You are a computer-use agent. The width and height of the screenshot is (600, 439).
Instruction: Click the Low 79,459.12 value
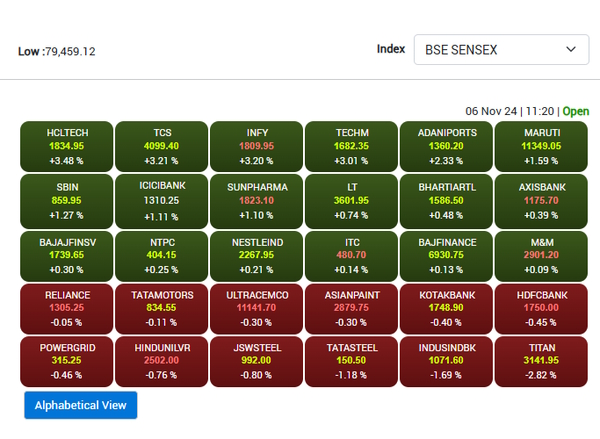coord(57,51)
